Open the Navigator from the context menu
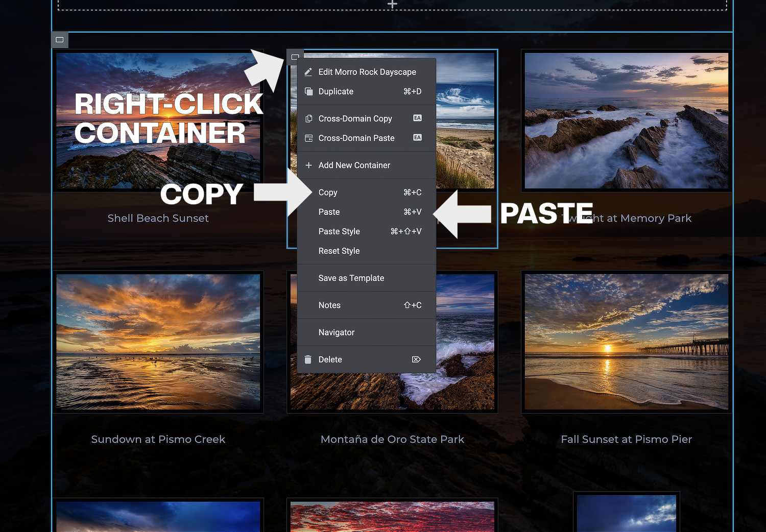Screen dimensions: 766x532 336,332
